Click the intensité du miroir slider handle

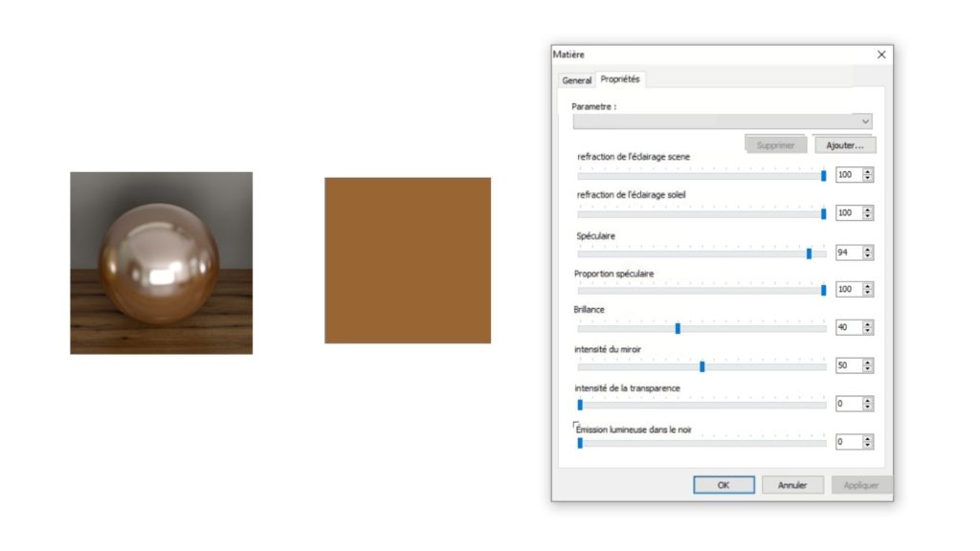pyautogui.click(x=702, y=366)
